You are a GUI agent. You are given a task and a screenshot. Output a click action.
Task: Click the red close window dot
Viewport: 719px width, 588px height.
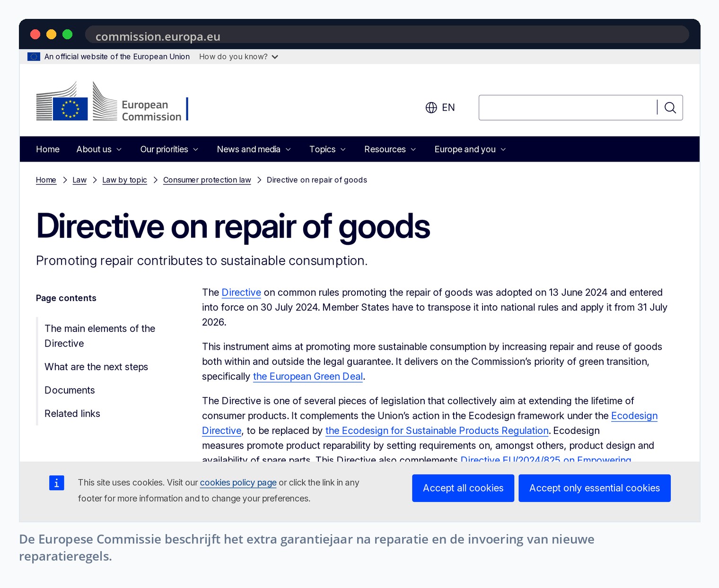tap(35, 34)
